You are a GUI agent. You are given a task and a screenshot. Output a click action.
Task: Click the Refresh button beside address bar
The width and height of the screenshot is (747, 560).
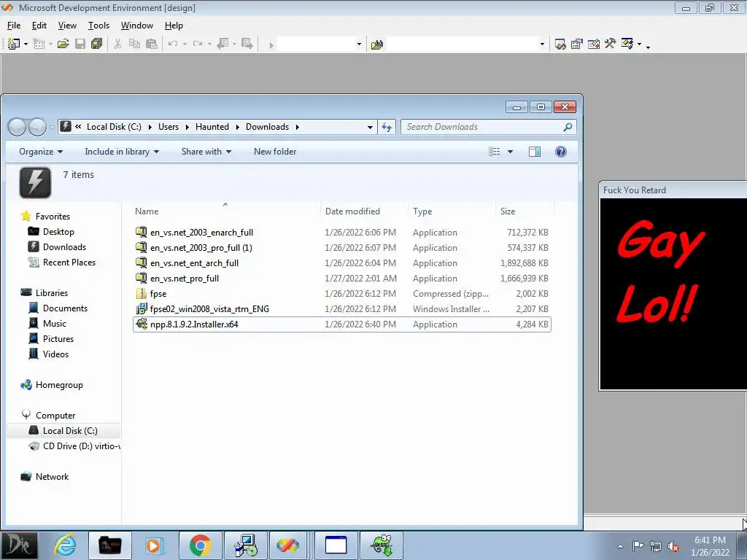pyautogui.click(x=387, y=127)
